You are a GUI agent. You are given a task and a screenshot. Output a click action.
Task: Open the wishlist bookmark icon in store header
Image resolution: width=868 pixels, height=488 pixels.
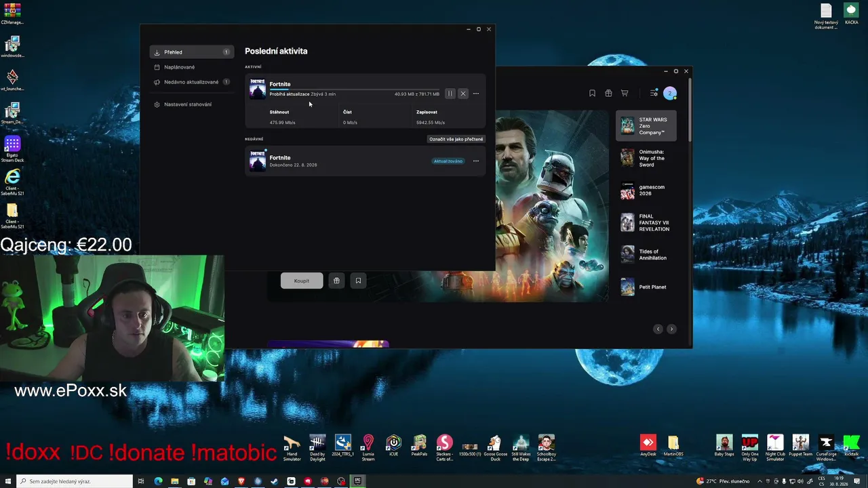pyautogui.click(x=592, y=94)
